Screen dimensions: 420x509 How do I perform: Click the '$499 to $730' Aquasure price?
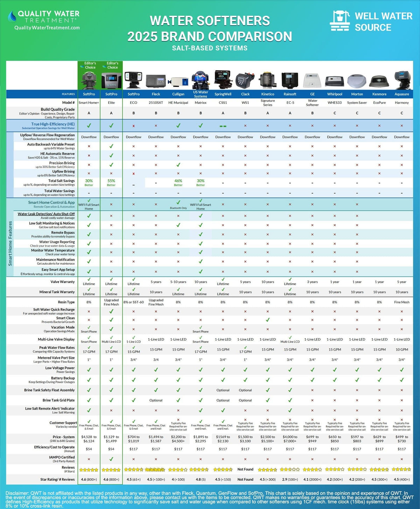402,439
